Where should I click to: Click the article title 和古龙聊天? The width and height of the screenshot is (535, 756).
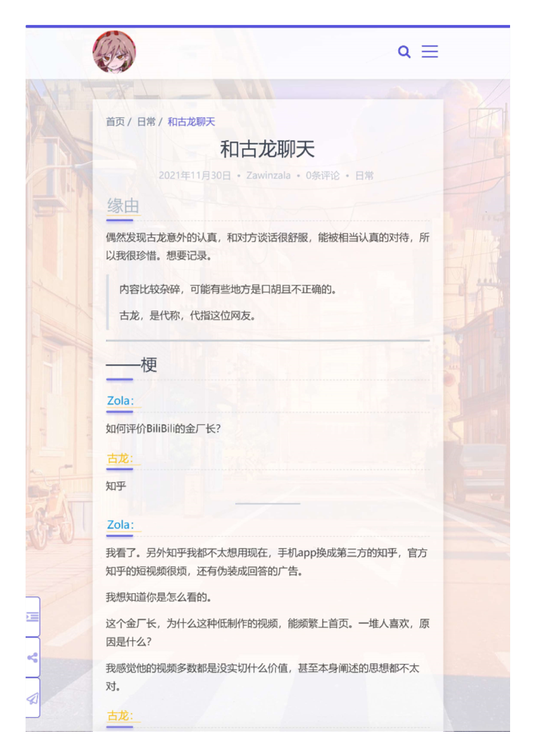[x=267, y=149]
